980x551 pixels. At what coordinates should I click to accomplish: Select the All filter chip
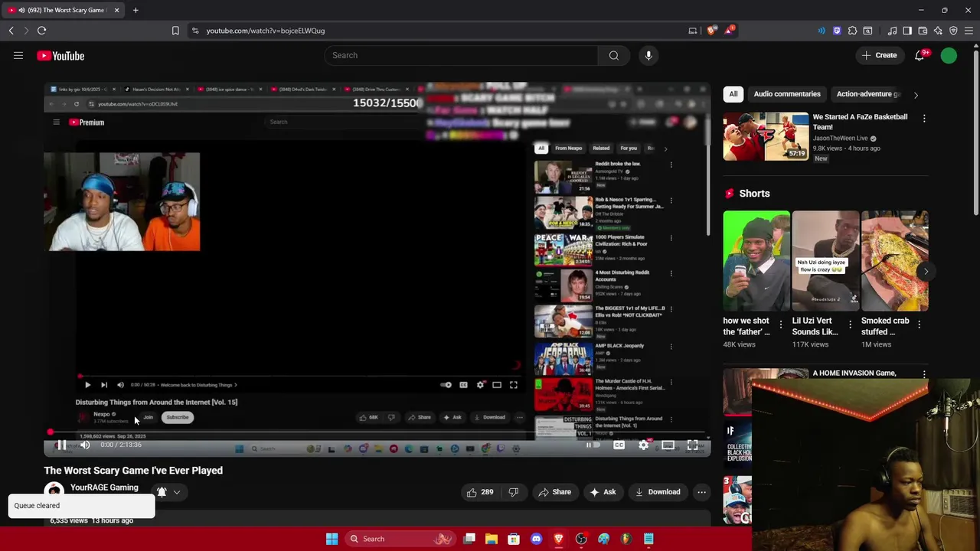[x=733, y=94]
